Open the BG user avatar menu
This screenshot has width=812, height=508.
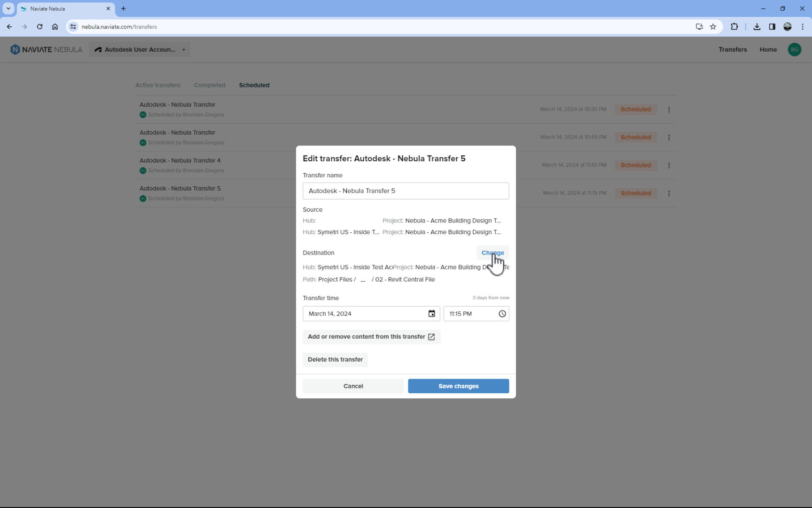coord(795,49)
